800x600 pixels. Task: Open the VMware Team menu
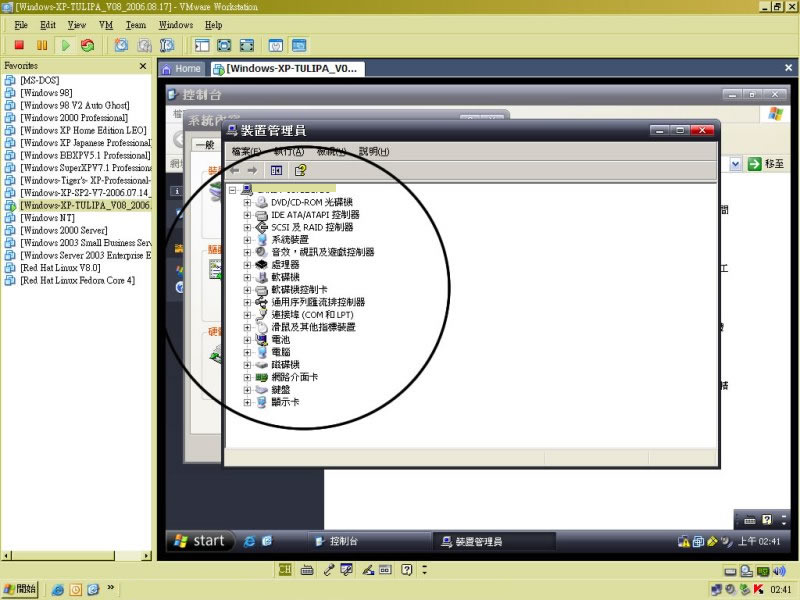click(136, 25)
